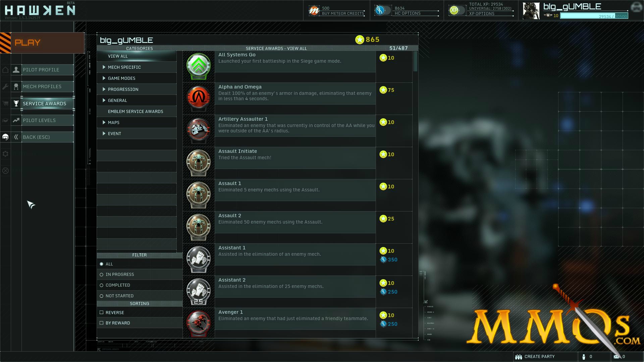644x362 pixels.
Task: Open the friends count icon
Action: 584,357
